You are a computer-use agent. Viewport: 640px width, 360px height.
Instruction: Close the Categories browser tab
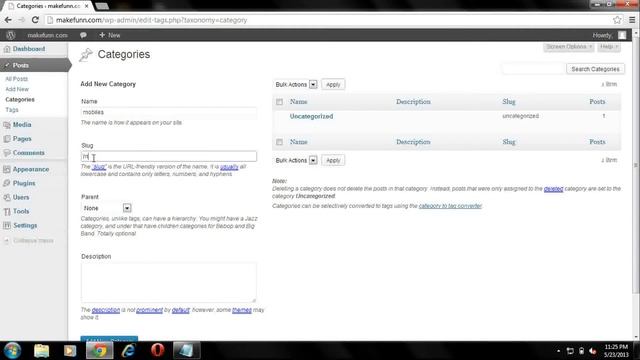pyautogui.click(x=87, y=6)
